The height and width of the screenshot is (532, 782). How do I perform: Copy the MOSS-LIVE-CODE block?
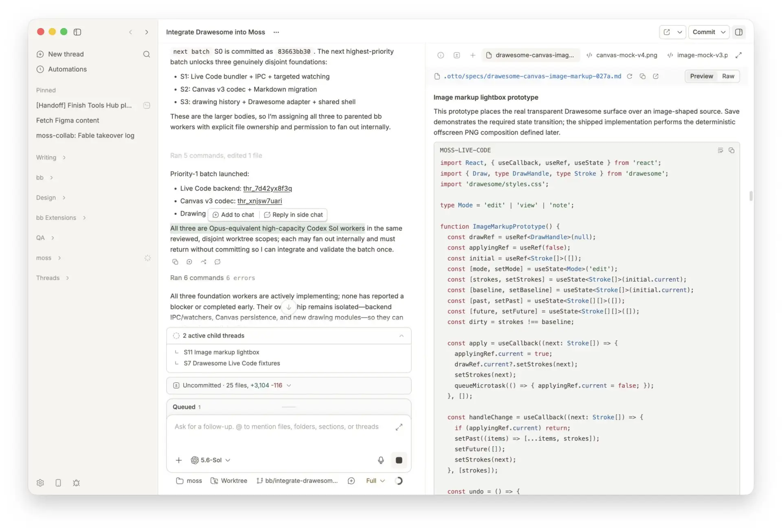click(x=731, y=150)
